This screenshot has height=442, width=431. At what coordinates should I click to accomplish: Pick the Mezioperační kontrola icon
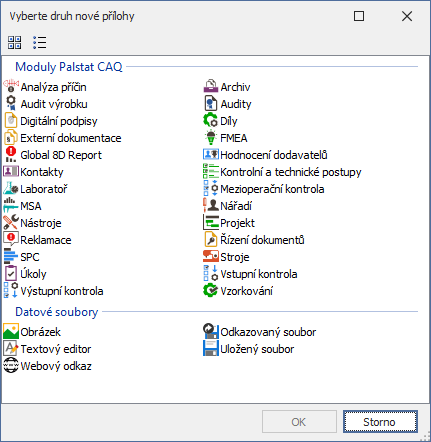click(x=211, y=189)
